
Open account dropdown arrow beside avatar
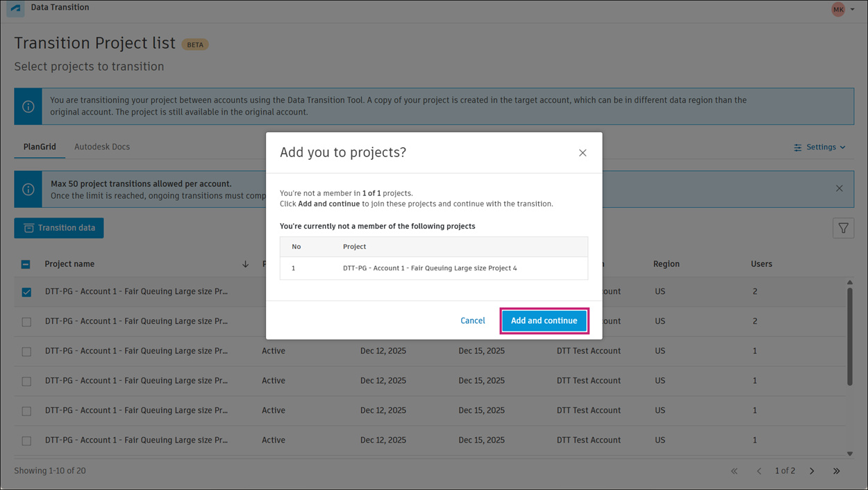853,10
